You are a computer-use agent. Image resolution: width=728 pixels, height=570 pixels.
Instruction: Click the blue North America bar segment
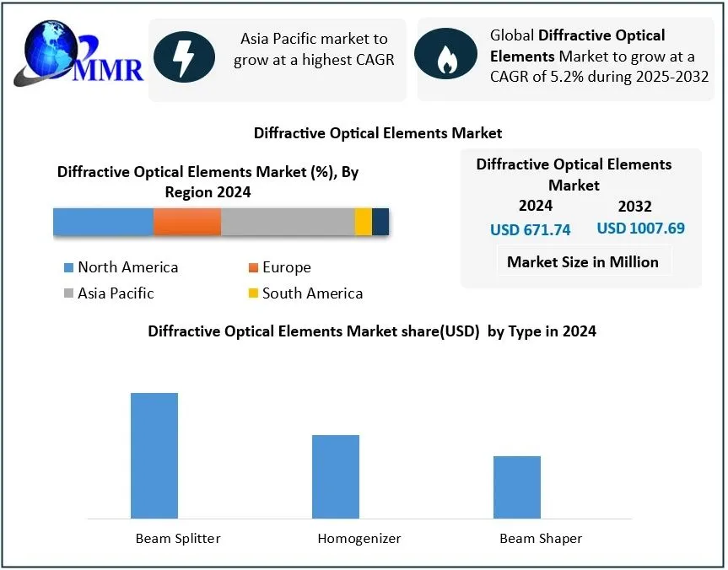pos(103,222)
